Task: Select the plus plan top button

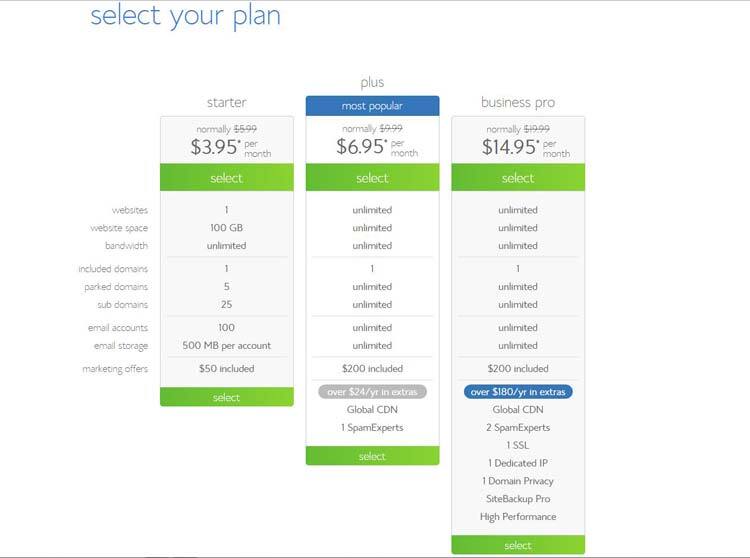Action: point(372,177)
